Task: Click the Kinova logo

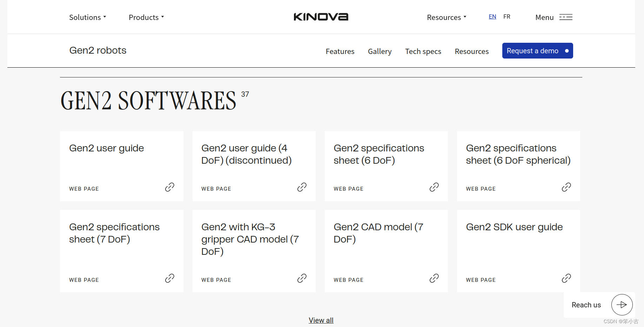Action: tap(321, 17)
